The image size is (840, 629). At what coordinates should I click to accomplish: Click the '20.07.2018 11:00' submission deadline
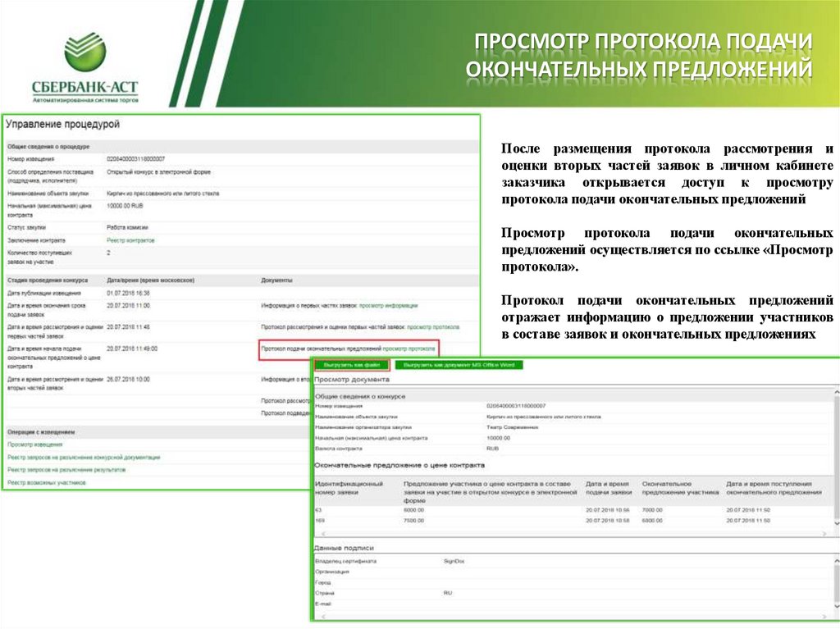click(129, 305)
